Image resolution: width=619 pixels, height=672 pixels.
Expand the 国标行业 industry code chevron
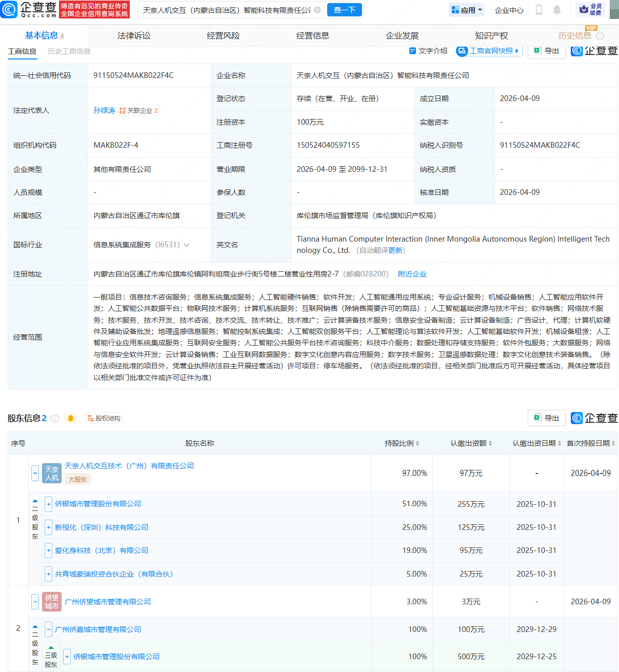(187, 245)
